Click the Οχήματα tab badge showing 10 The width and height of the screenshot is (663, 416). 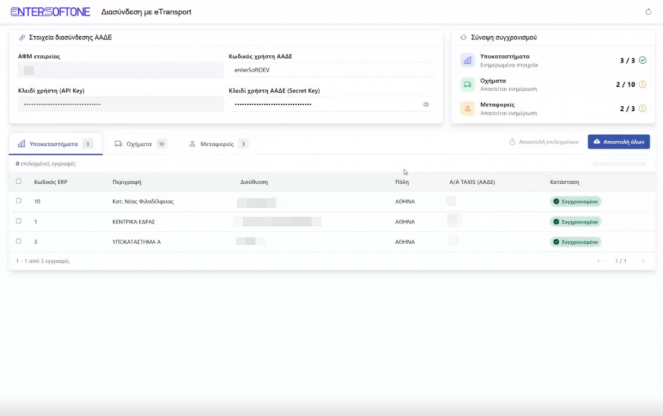coord(162,144)
